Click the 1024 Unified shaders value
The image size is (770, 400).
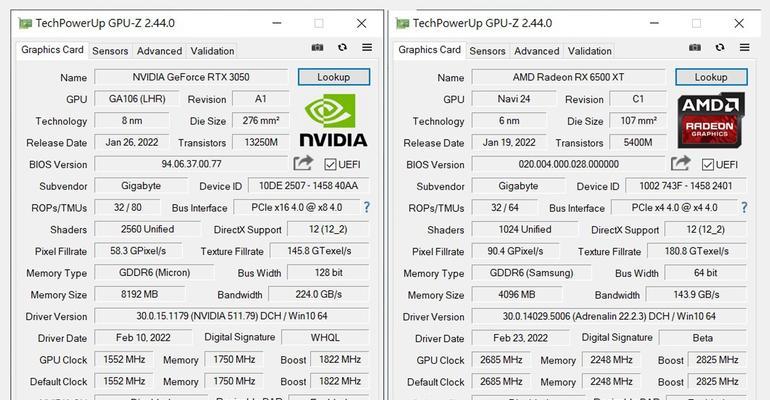point(525,229)
